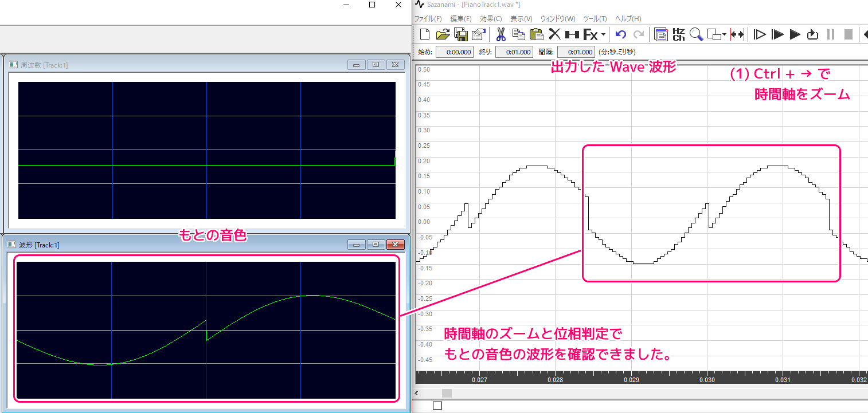Stop playback with the square icon

[848, 34]
